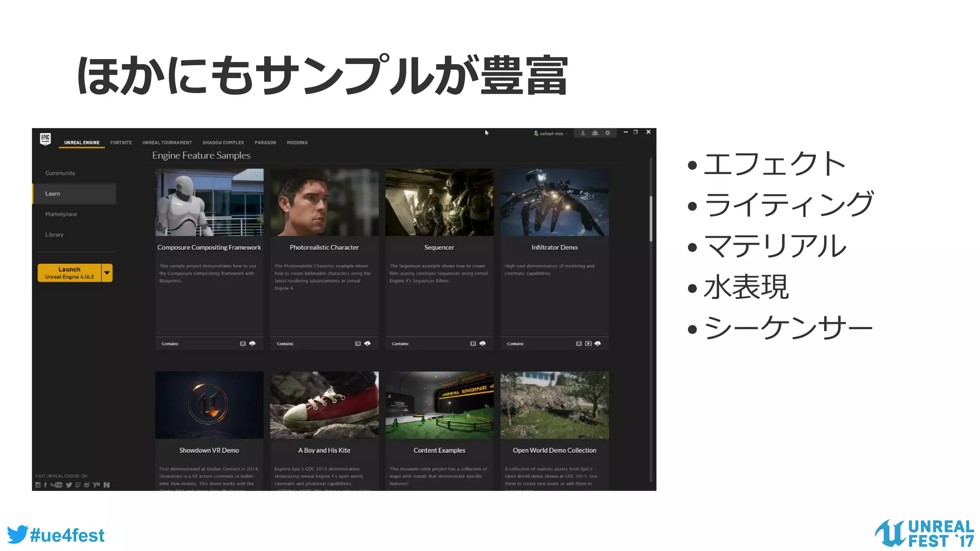Open Composure Compositing Framework sample title

209,247
